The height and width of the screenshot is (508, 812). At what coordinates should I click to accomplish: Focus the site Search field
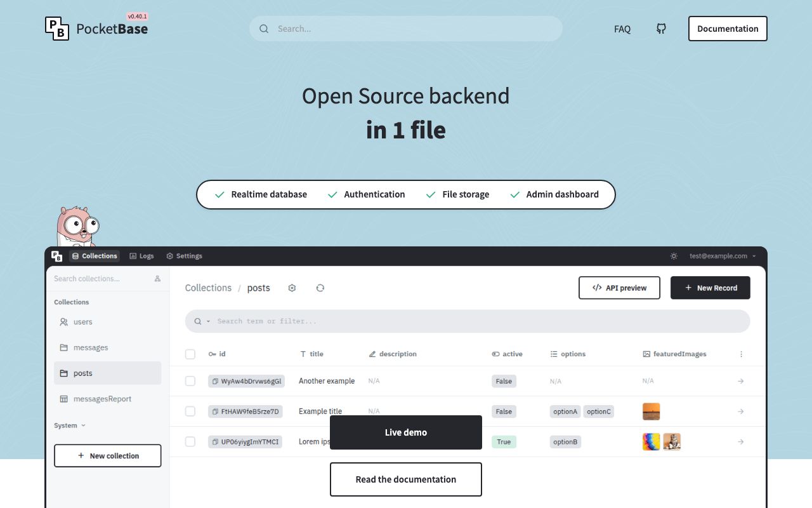coord(406,29)
